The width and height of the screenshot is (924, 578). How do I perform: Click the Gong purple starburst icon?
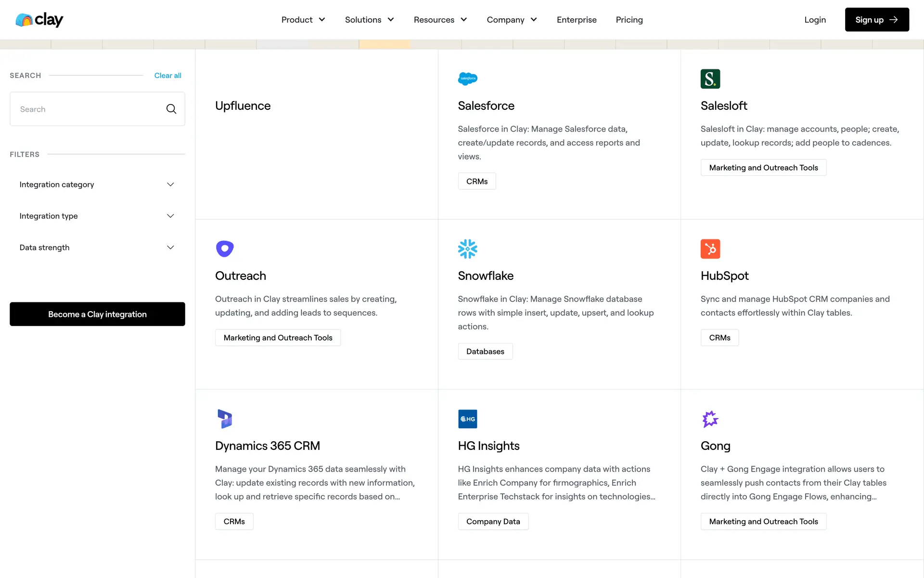coord(710,419)
